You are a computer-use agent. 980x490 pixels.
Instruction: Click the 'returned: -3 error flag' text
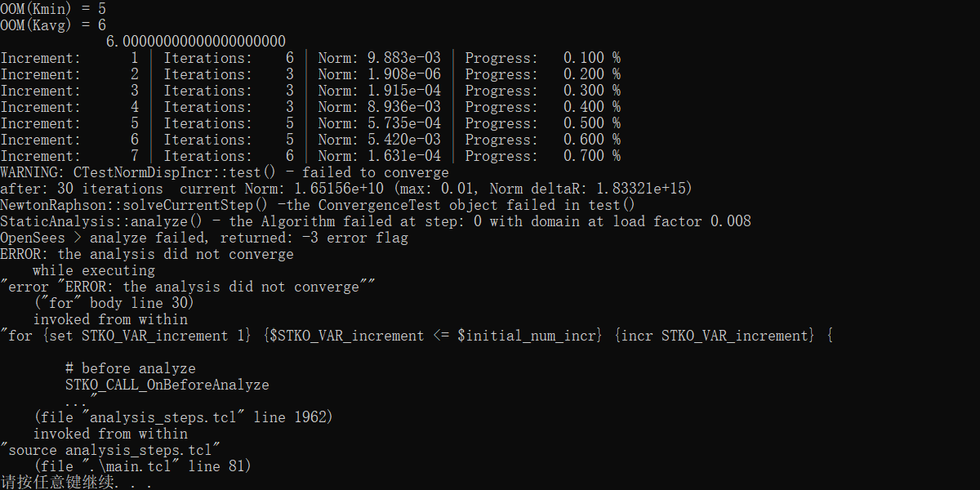tap(314, 238)
